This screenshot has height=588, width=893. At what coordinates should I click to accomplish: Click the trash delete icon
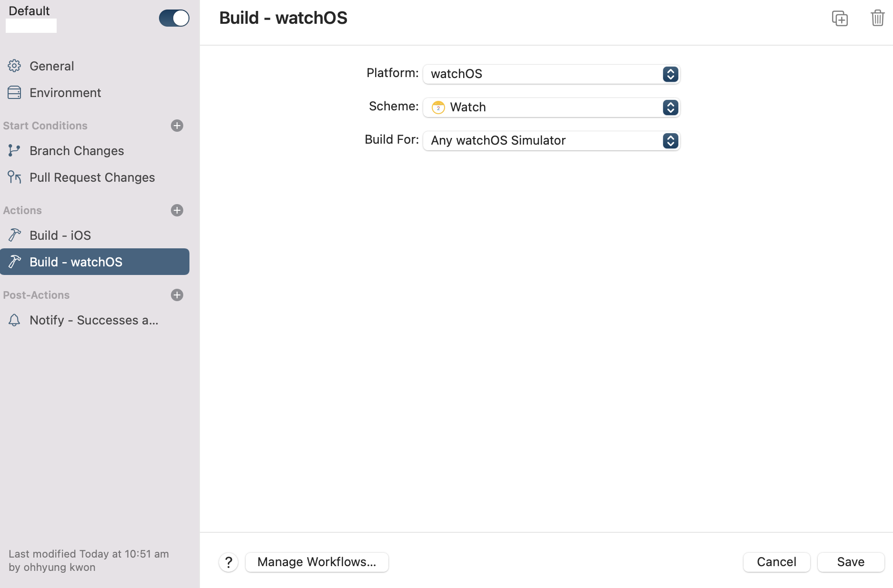tap(877, 18)
